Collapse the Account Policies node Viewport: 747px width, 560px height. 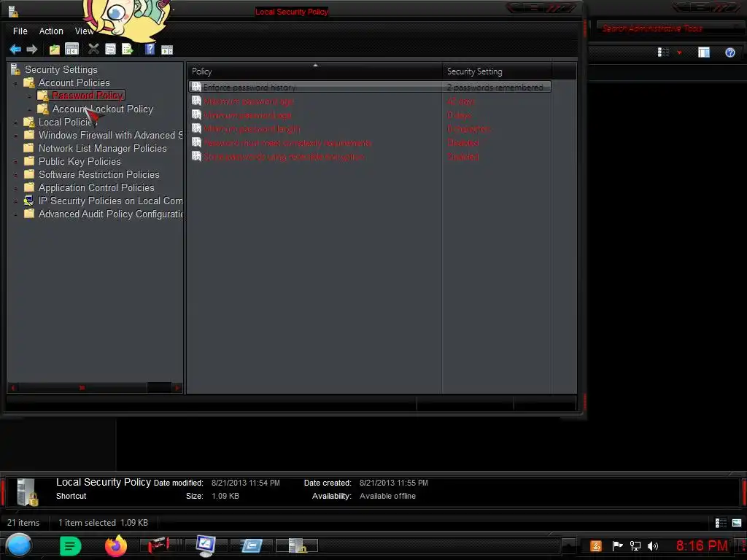(16, 83)
